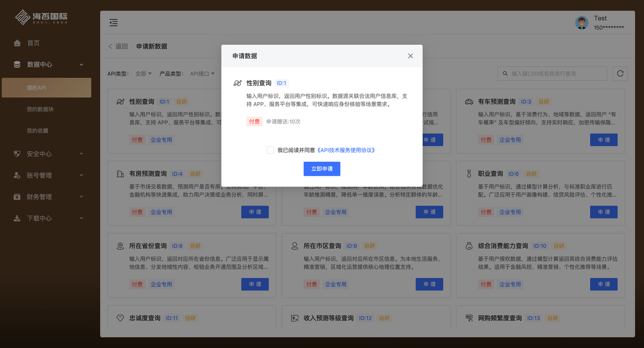644x348 pixels.
Task: Click the icon of 网购频繁度查询
Action: [469, 318]
